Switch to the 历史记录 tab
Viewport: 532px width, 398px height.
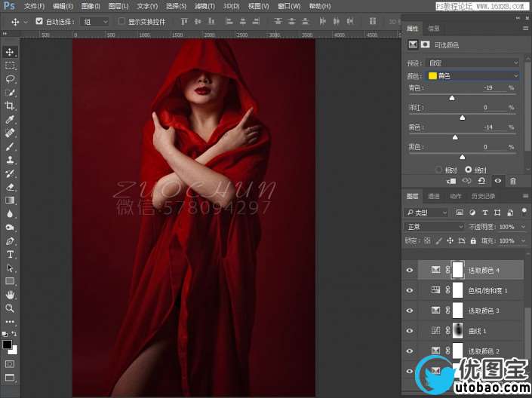483,196
